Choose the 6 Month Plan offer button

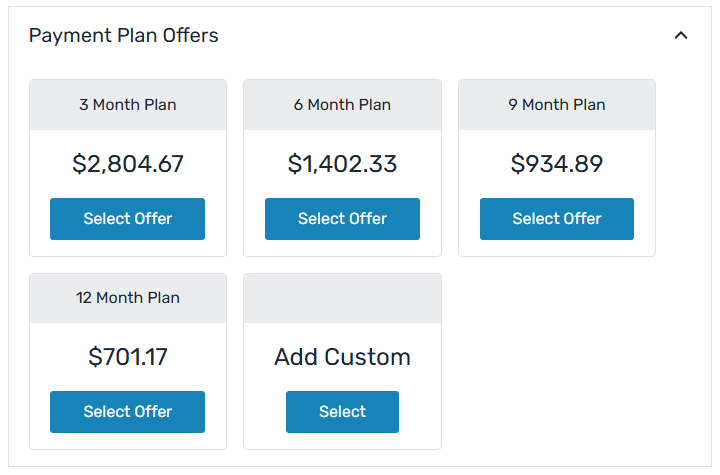342,219
